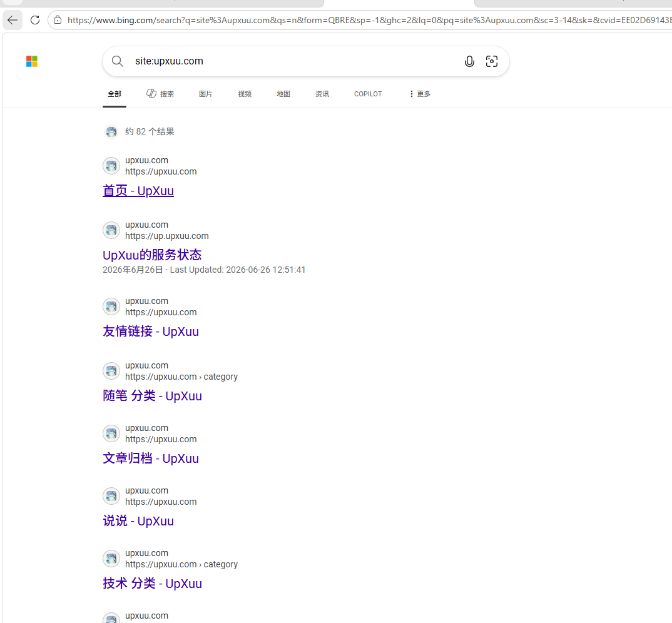
Task: Open the COPILOT tab
Action: coord(368,94)
